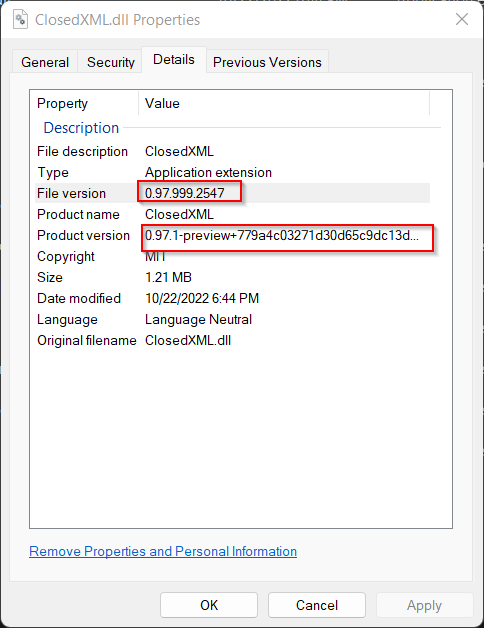Click the Date modified row
Screen dimensions: 484x628
point(232,298)
